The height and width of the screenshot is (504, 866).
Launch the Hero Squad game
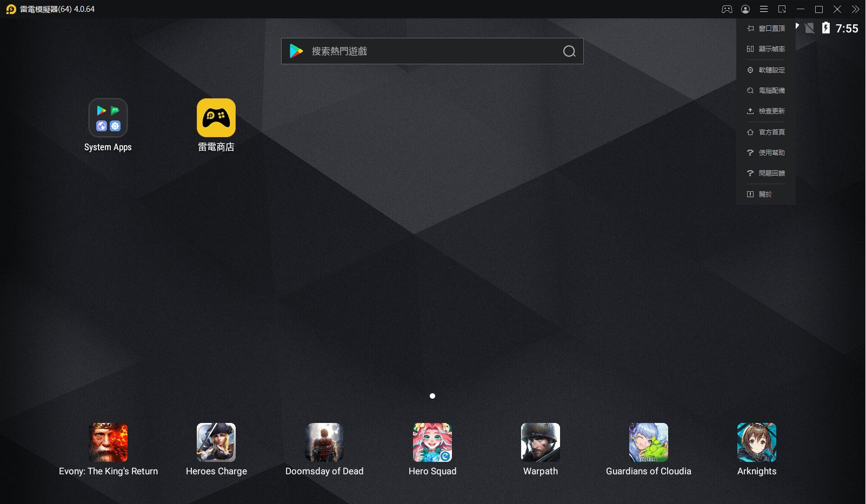click(x=432, y=442)
